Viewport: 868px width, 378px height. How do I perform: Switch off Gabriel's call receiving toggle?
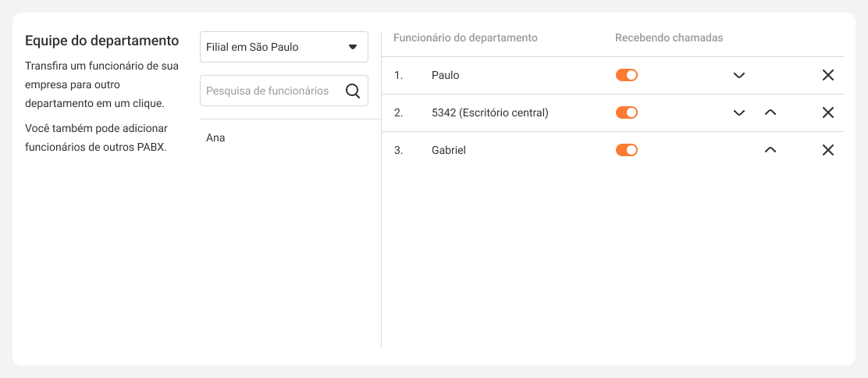[x=627, y=150]
